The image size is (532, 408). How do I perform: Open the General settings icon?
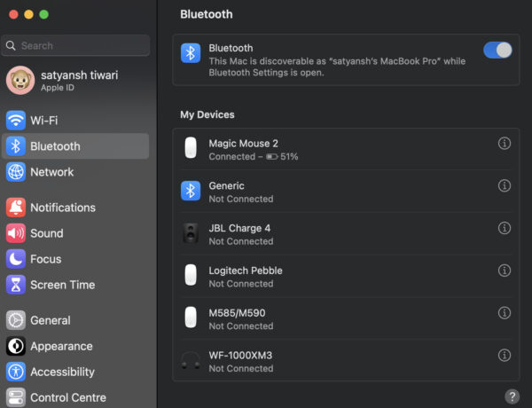[x=16, y=320]
